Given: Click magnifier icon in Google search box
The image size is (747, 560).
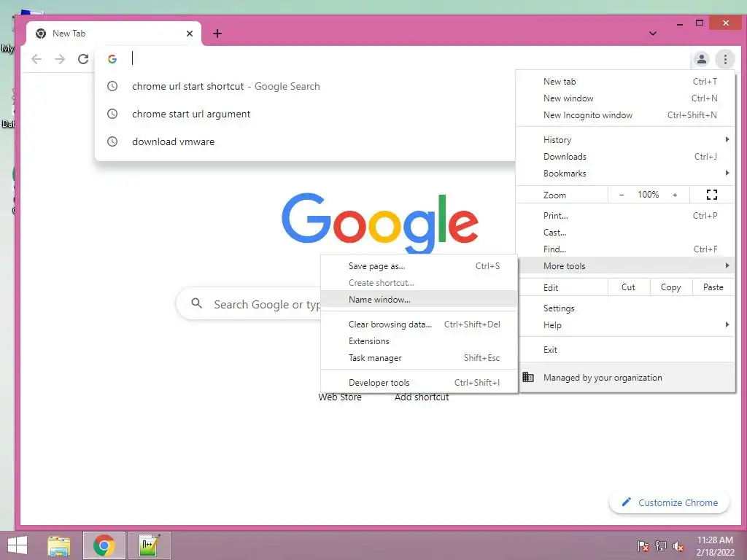Looking at the screenshot, I should [x=196, y=303].
